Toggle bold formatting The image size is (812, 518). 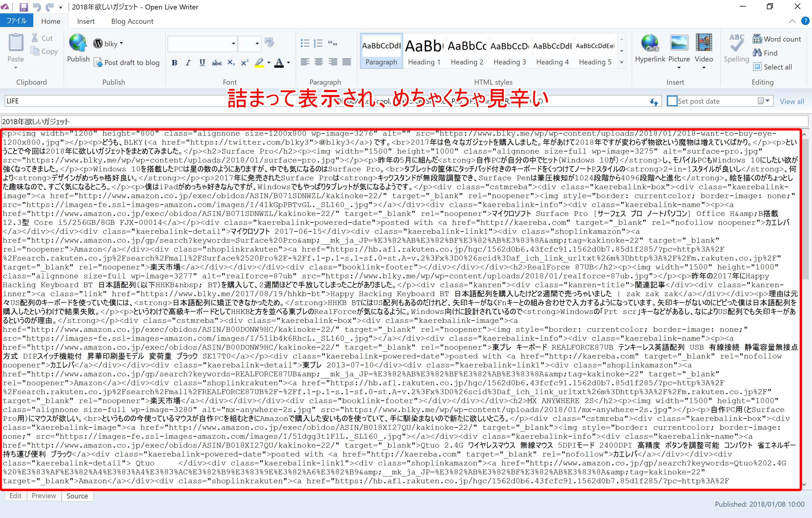(x=174, y=62)
